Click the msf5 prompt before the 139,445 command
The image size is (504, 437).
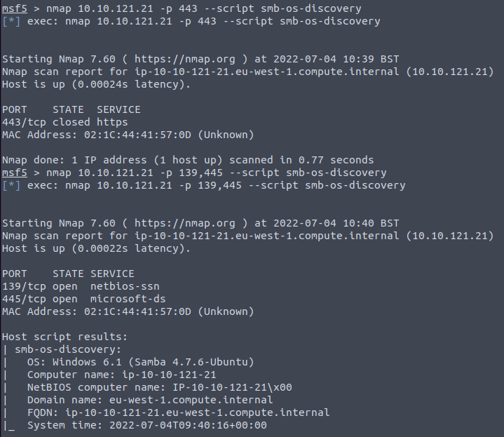(x=13, y=173)
